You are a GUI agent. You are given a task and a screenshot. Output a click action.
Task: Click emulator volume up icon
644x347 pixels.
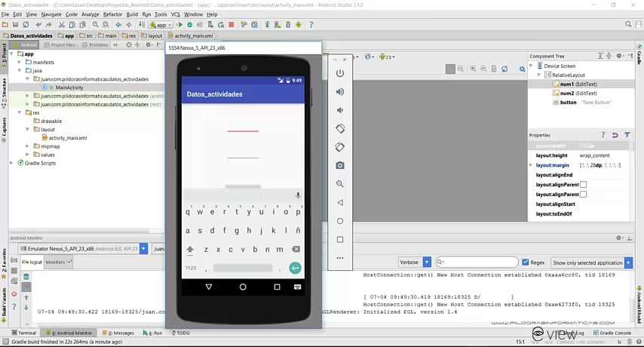[x=339, y=91]
